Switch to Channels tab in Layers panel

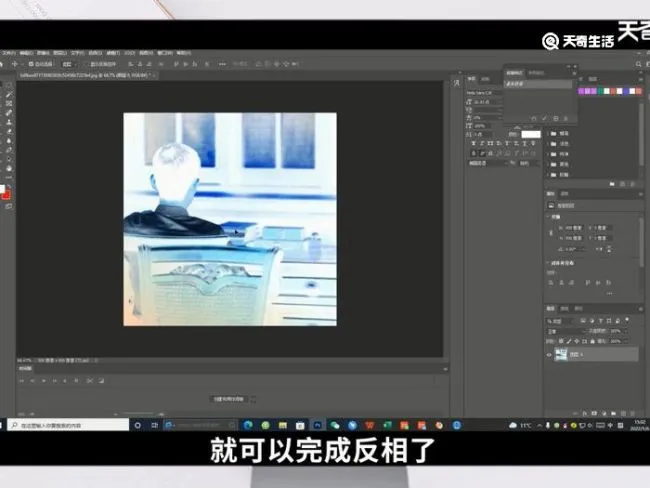(565, 309)
